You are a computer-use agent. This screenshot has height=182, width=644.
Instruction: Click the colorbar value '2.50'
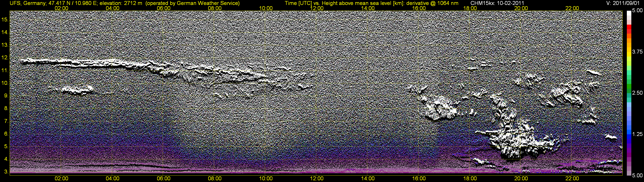pyautogui.click(x=637, y=93)
